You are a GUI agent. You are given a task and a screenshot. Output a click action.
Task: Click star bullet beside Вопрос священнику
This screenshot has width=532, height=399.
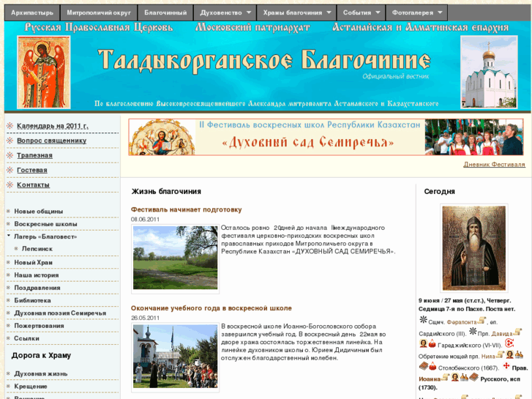pyautogui.click(x=10, y=141)
